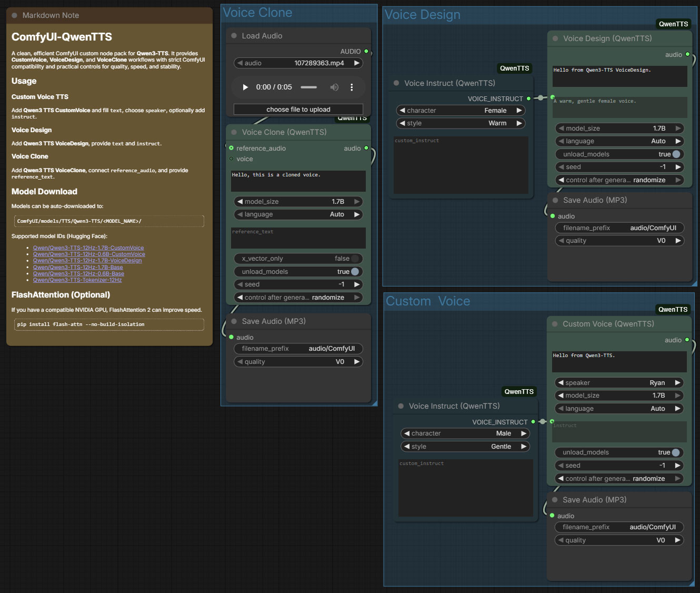Click the QwenTTS badge above Voice Design node
Image resolution: width=700 pixels, height=593 pixels.
pyautogui.click(x=674, y=24)
